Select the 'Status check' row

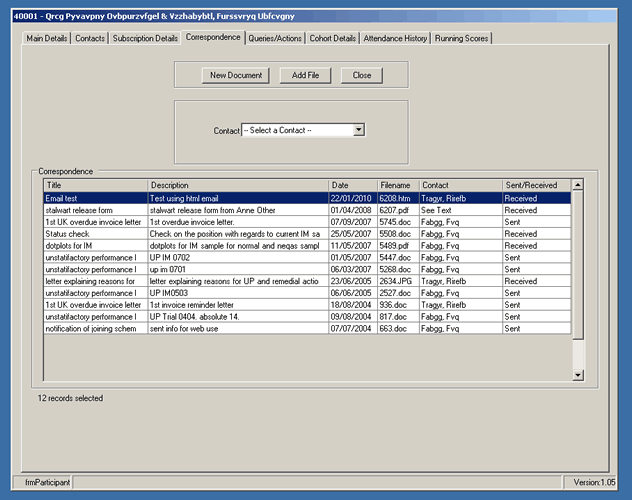click(307, 234)
